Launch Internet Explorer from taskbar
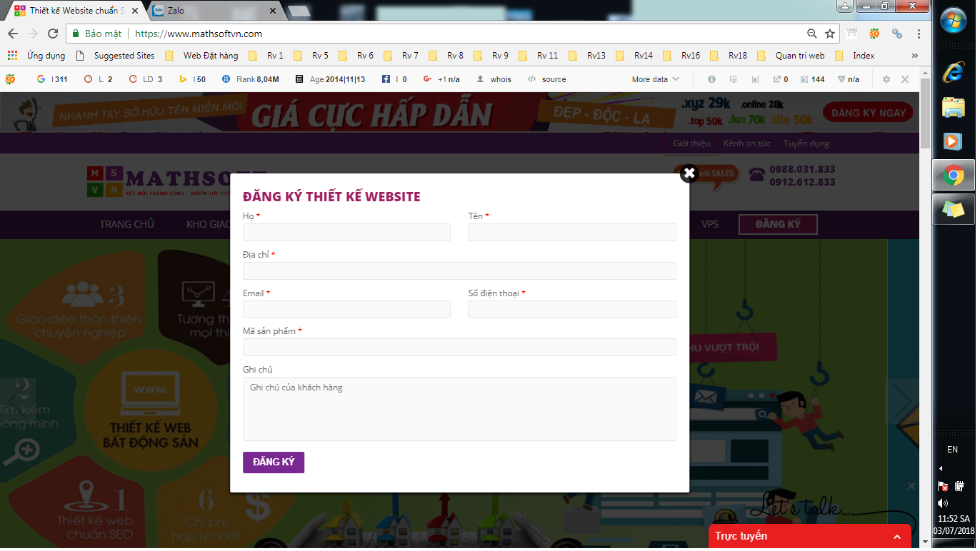 click(954, 72)
